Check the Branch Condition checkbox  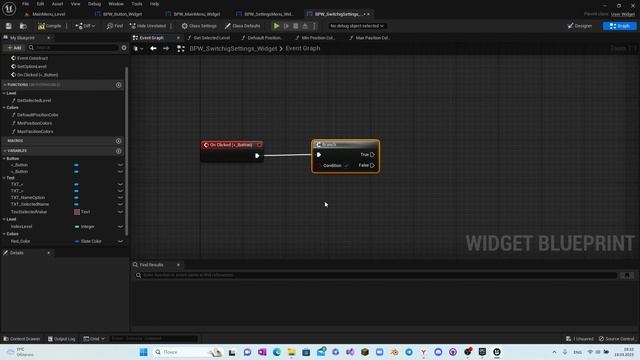point(346,166)
